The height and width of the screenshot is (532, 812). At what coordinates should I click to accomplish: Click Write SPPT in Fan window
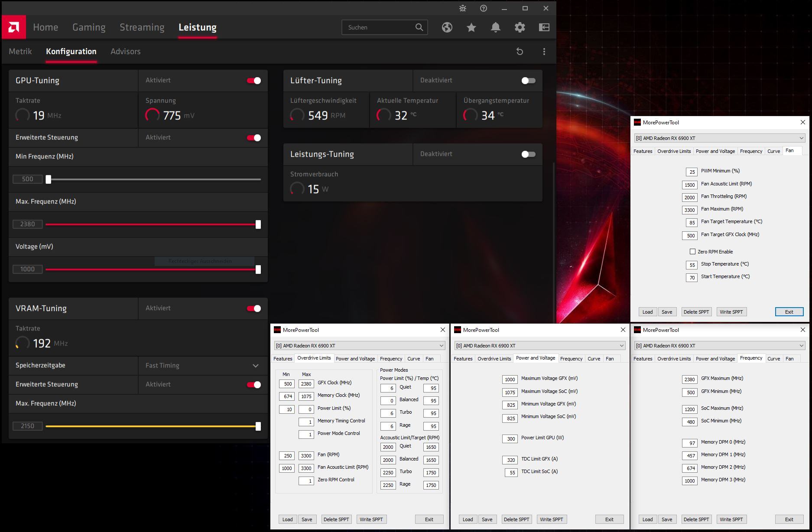pyautogui.click(x=731, y=312)
